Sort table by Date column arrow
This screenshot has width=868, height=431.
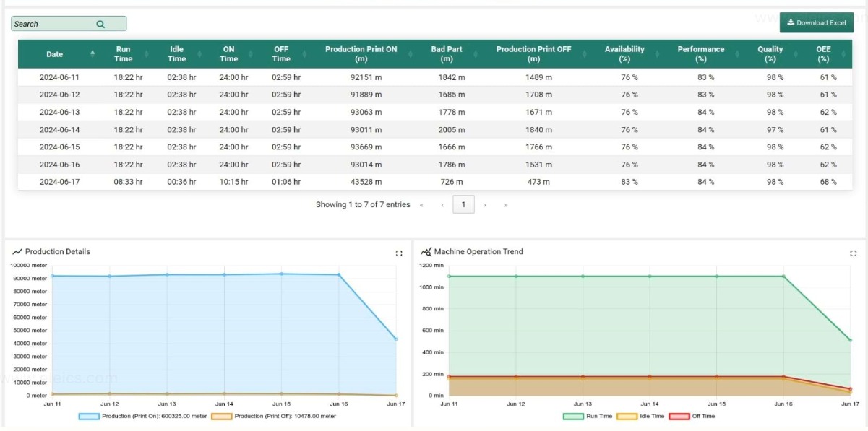tap(93, 54)
